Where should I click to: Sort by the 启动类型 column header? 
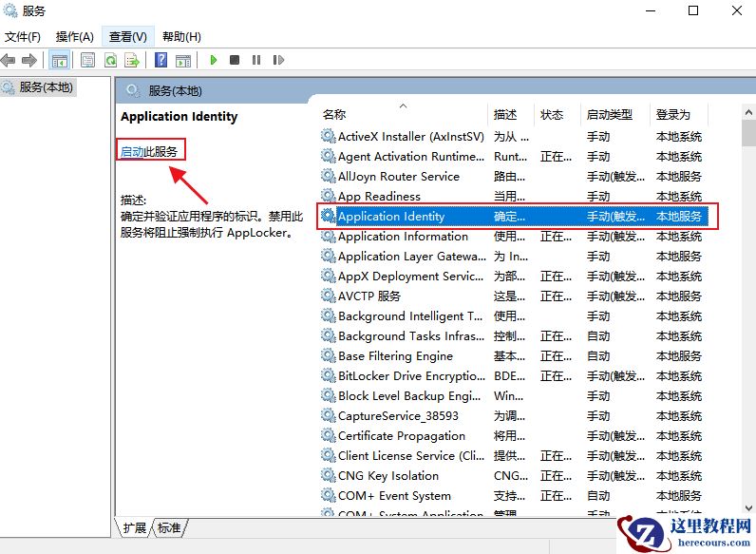pyautogui.click(x=615, y=114)
